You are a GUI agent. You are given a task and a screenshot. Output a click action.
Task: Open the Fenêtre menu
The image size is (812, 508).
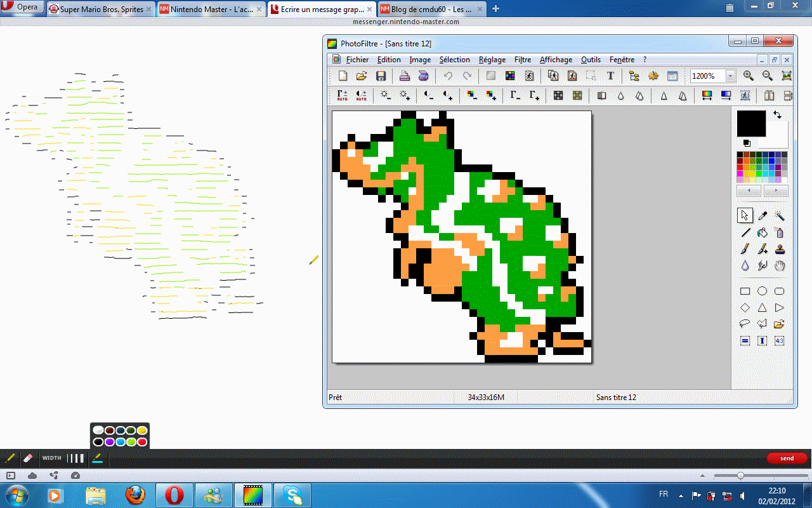click(x=622, y=60)
